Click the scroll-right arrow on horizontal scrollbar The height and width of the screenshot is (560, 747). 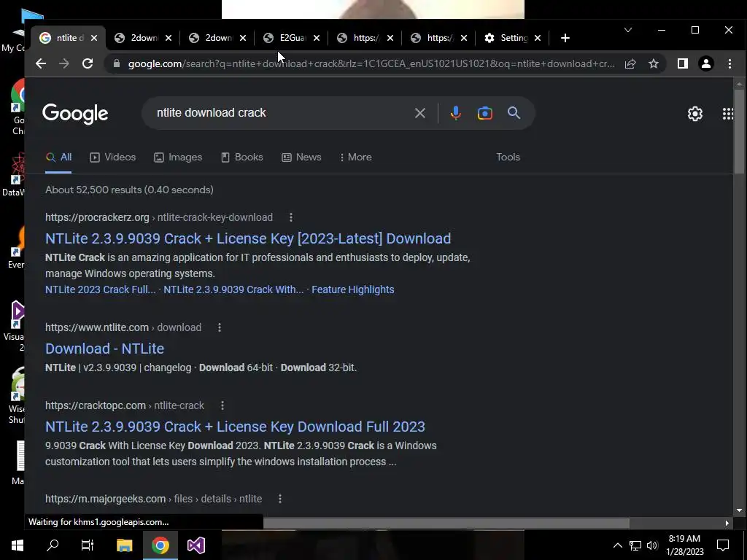pyautogui.click(x=727, y=524)
